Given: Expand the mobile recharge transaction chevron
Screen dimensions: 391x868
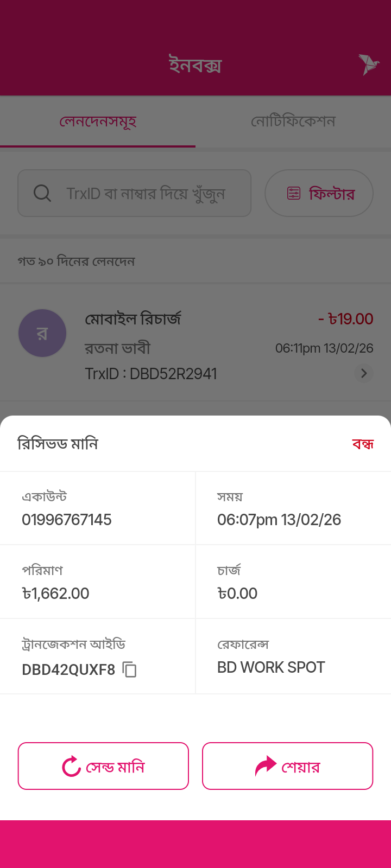Looking at the screenshot, I should 364,373.
